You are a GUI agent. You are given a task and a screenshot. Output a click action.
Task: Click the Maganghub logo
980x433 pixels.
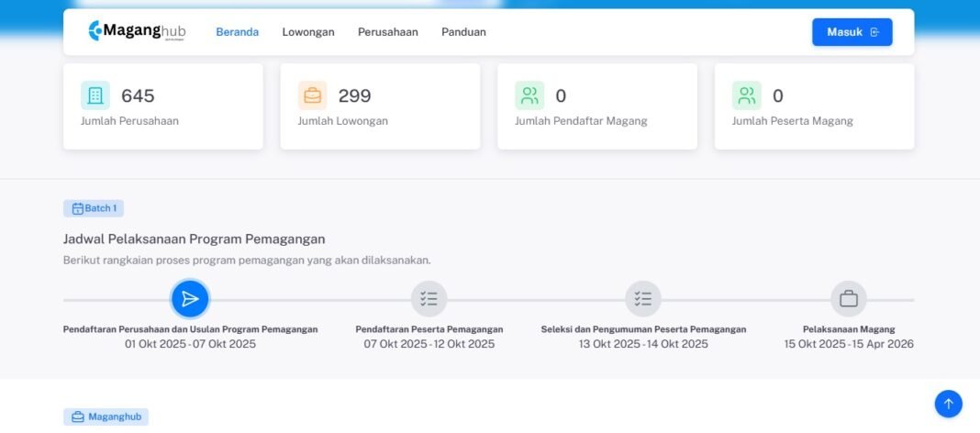point(137,31)
